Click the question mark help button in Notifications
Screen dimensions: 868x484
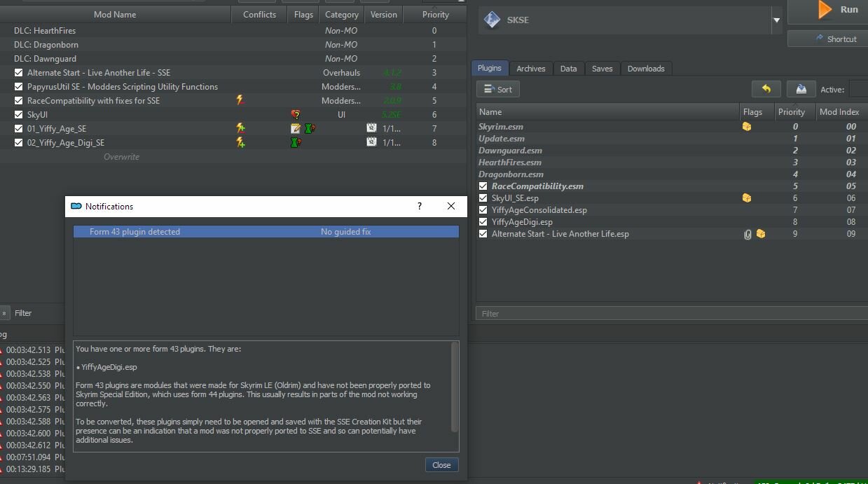[x=420, y=206]
